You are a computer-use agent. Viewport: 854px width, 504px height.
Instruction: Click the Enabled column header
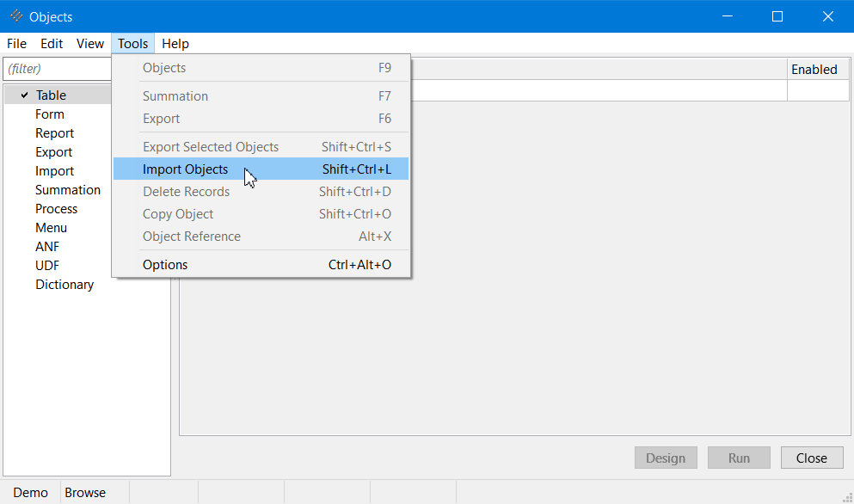click(x=814, y=70)
